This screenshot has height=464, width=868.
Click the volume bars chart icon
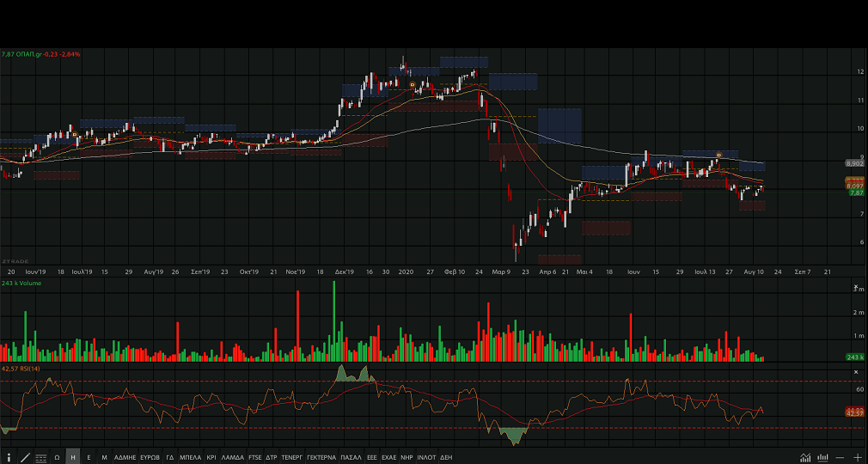pyautogui.click(x=822, y=457)
